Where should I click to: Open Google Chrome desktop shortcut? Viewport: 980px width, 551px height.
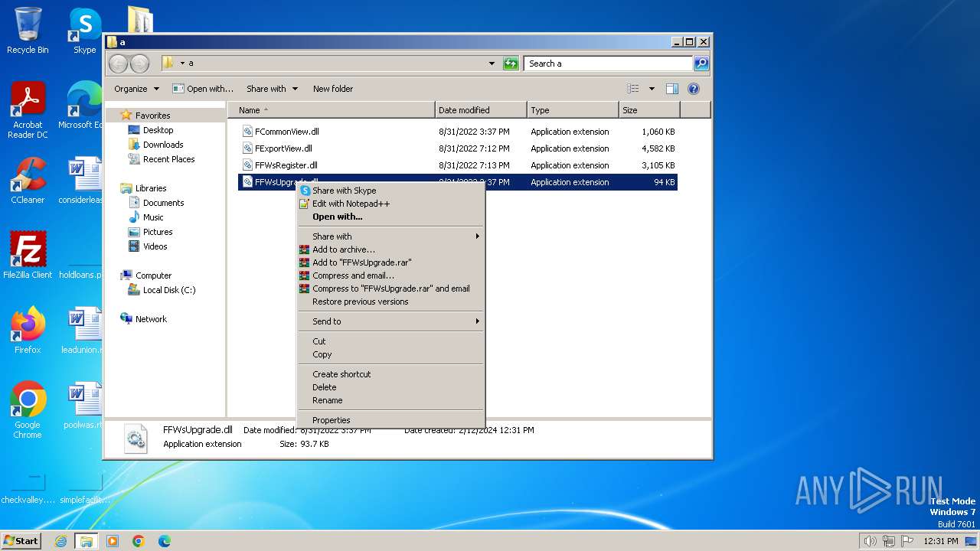tap(28, 409)
